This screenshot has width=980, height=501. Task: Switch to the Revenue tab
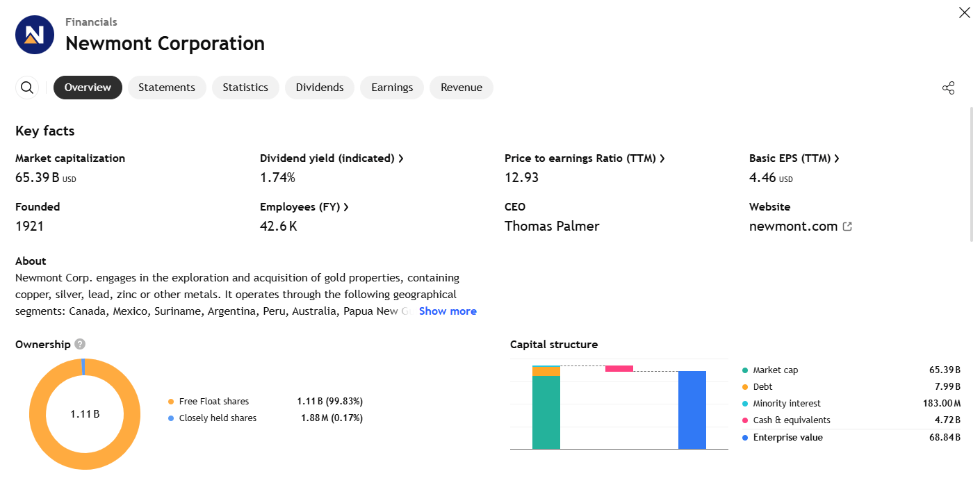(x=462, y=88)
